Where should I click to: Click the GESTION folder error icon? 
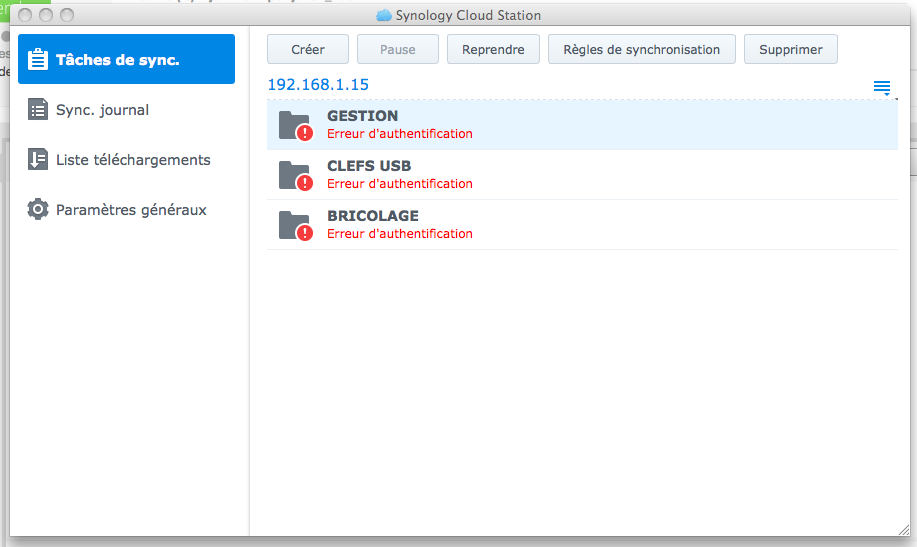click(296, 125)
